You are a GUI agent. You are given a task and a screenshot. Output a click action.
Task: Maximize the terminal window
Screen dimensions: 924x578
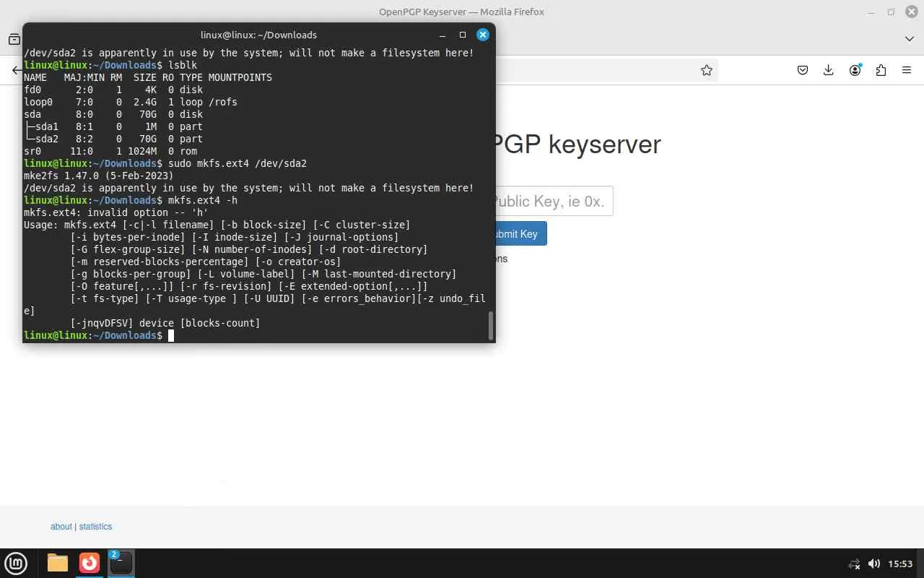click(x=463, y=35)
